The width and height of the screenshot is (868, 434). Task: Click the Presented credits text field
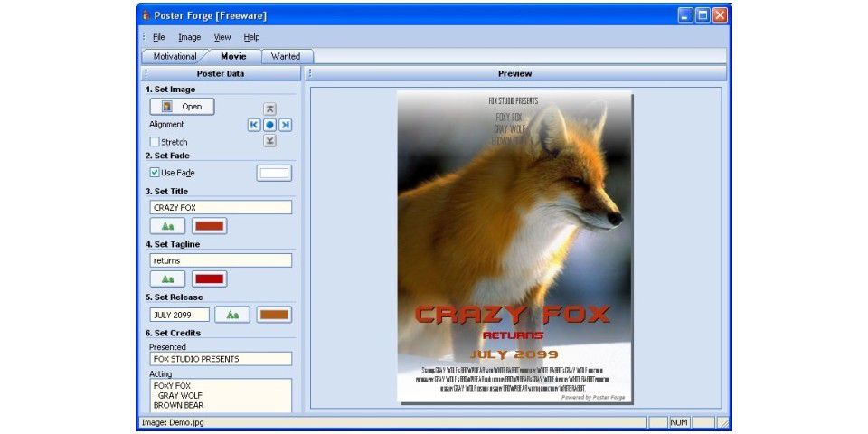pyautogui.click(x=221, y=359)
